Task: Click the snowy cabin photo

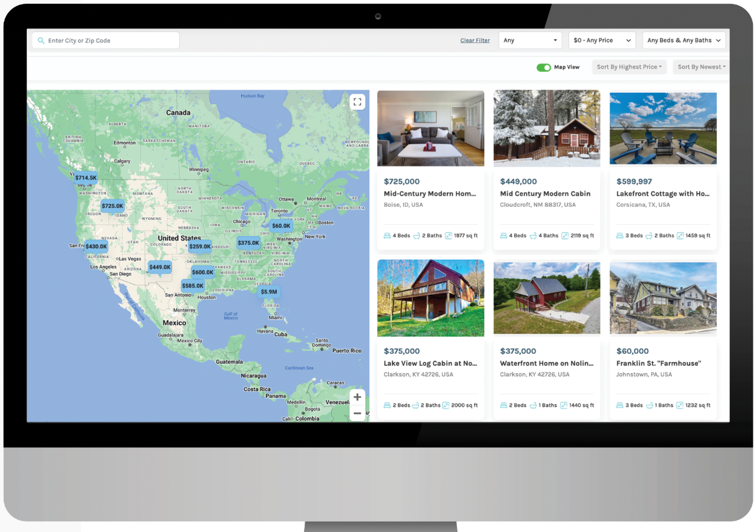Action: tap(547, 128)
